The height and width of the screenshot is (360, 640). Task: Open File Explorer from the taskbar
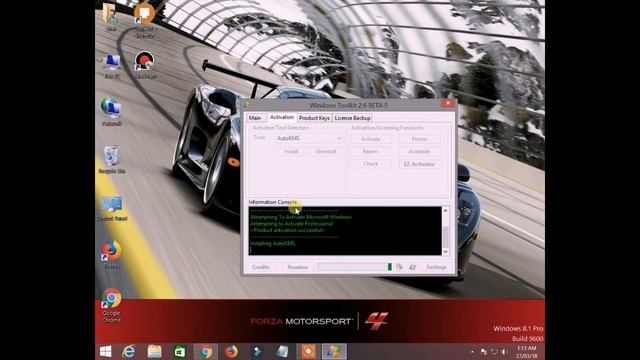pos(154,351)
